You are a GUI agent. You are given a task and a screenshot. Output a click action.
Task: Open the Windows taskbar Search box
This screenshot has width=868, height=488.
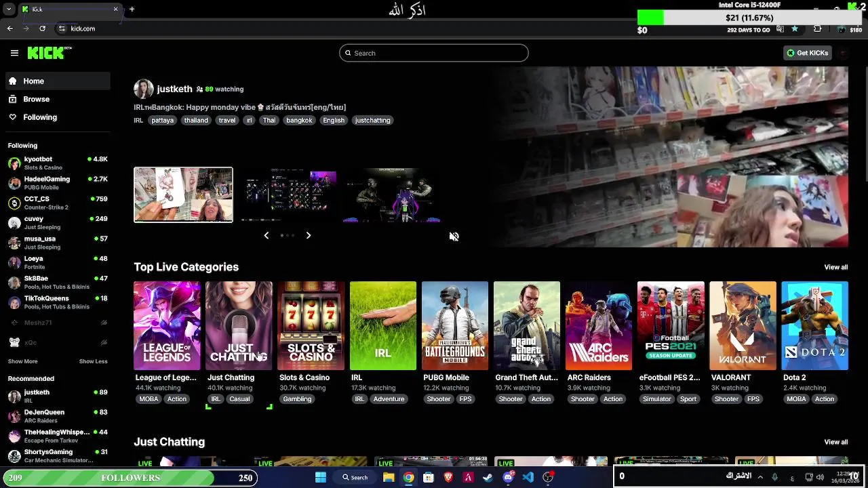coord(355,477)
